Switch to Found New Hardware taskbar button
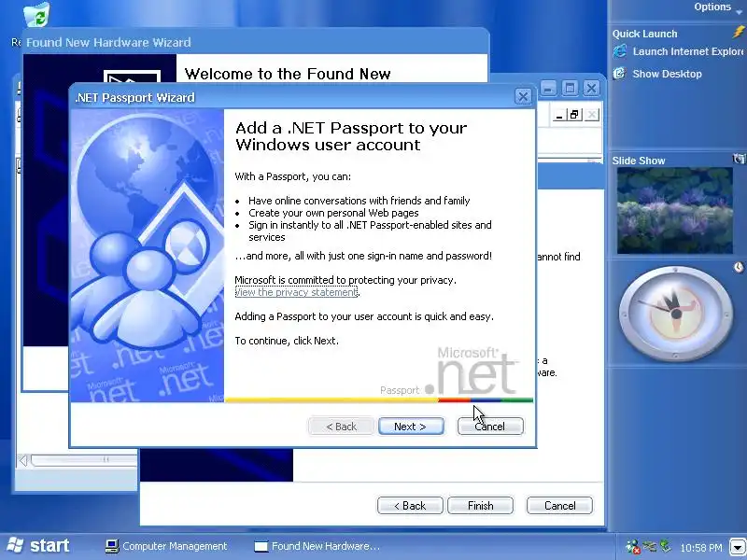The height and width of the screenshot is (560, 747). (x=317, y=546)
